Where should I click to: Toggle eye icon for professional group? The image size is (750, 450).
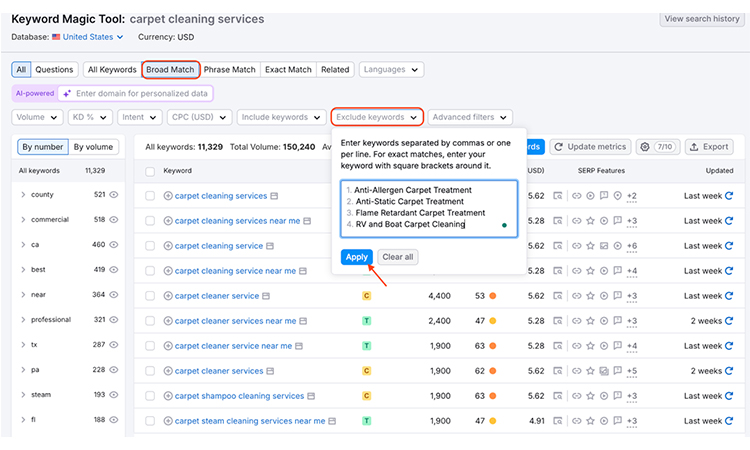pos(113,319)
